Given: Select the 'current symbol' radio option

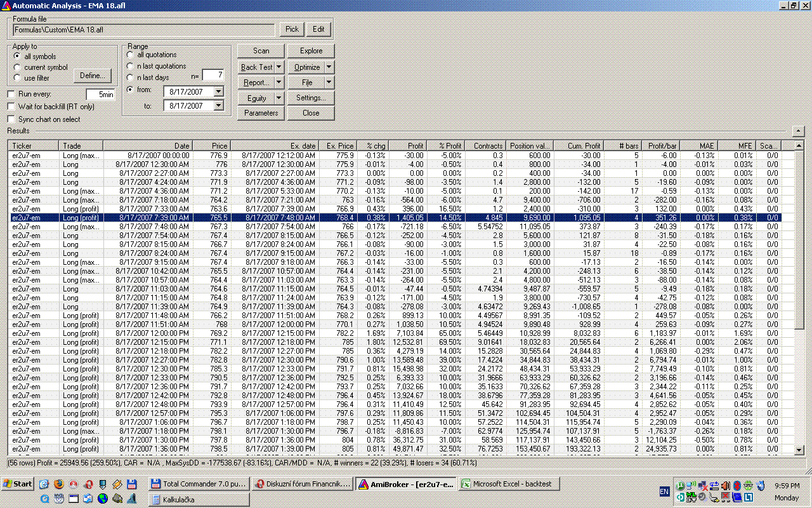Looking at the screenshot, I should click(x=17, y=67).
